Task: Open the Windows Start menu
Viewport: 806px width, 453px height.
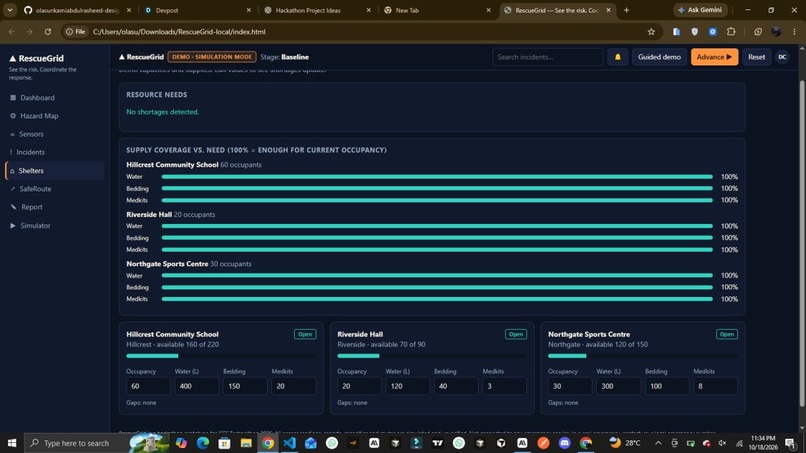Action: 11,443
